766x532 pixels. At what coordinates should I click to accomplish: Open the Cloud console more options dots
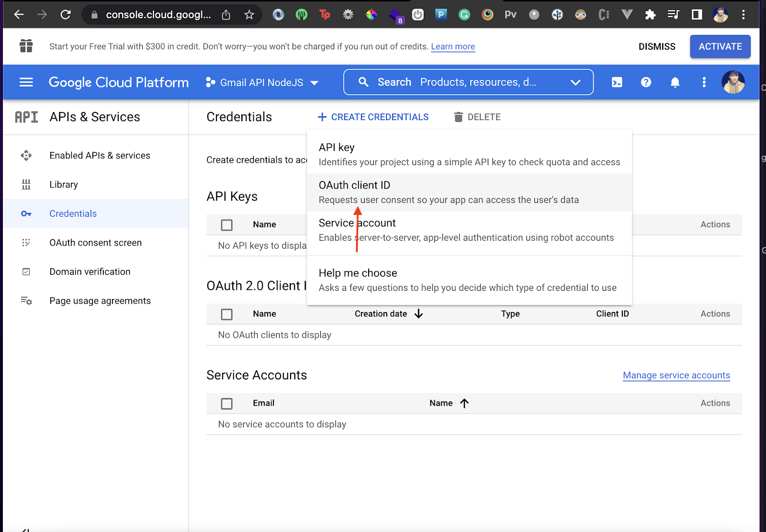(704, 82)
